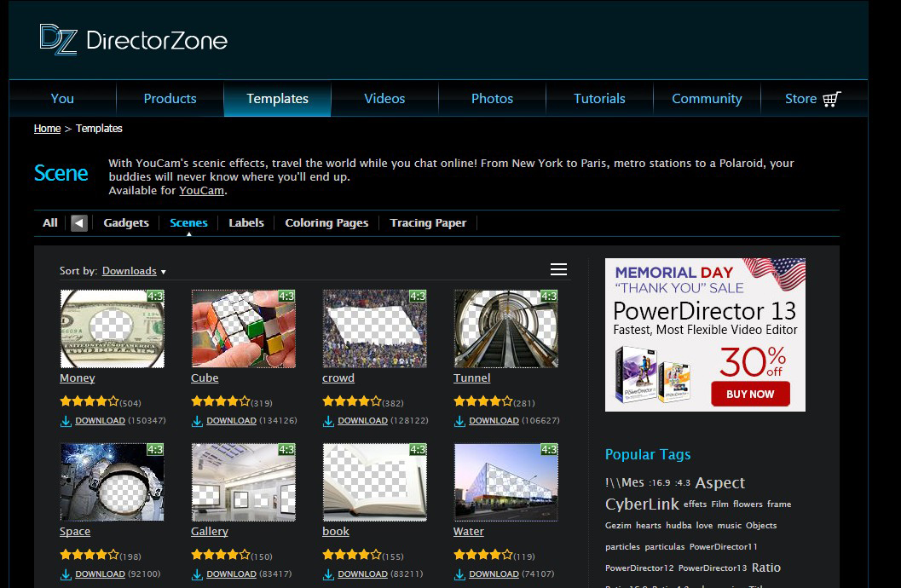901x588 pixels.
Task: Switch to the Labels tab
Action: (245, 222)
